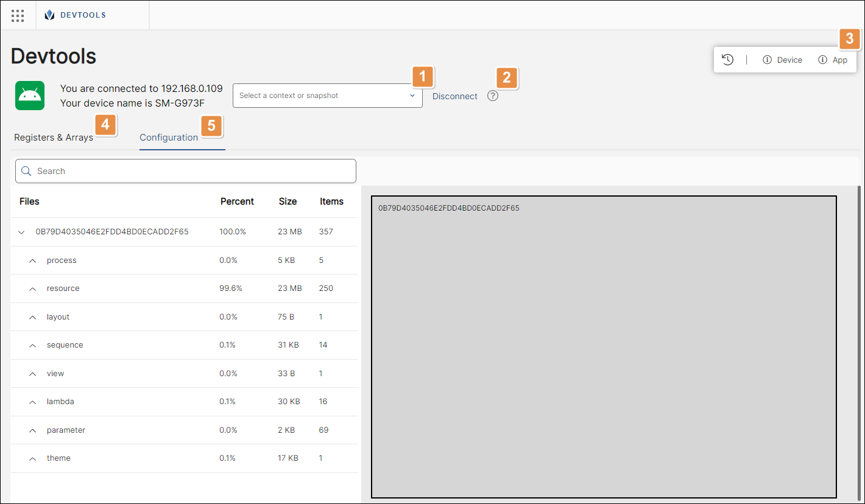The image size is (865, 504).
Task: Click the search magnifier icon
Action: coord(26,171)
